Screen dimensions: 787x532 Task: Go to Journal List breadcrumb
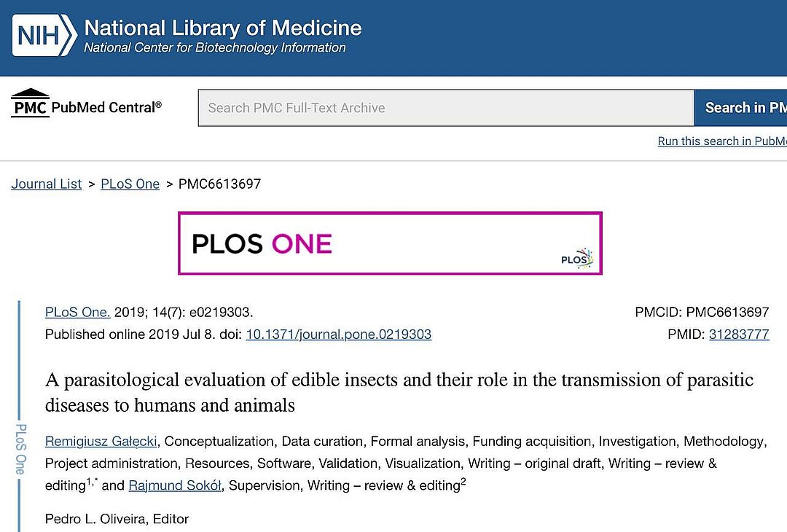(x=47, y=184)
